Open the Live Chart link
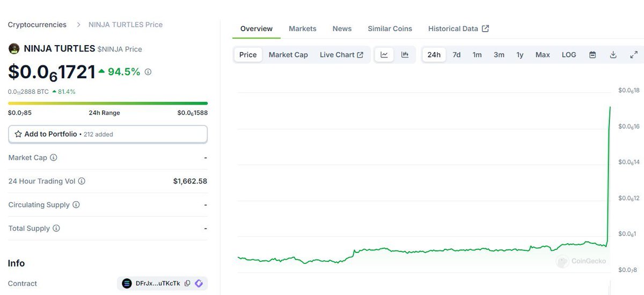Screen dimensions: 644x295 tap(341, 55)
